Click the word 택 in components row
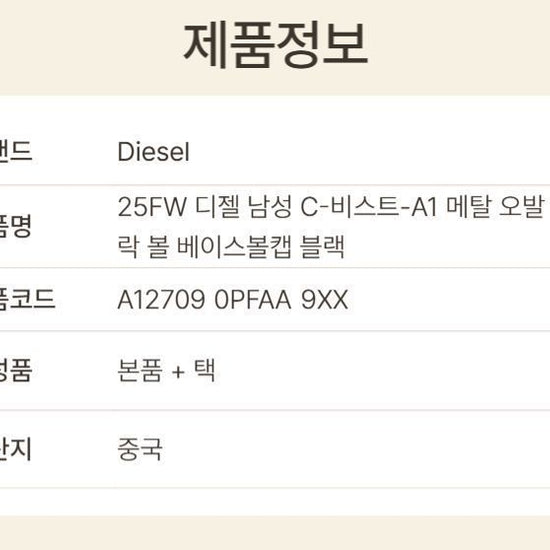 tap(204, 370)
